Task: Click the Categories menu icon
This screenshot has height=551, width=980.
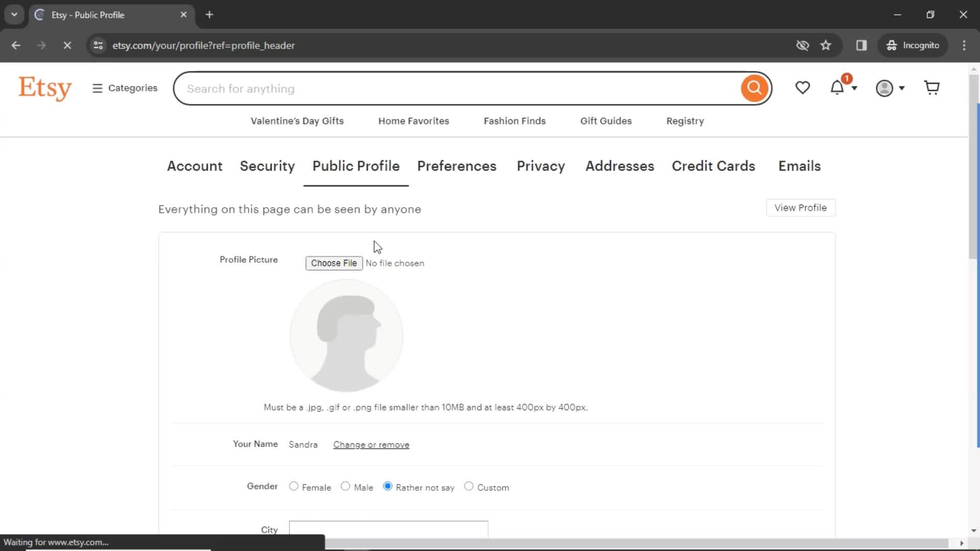Action: [97, 88]
